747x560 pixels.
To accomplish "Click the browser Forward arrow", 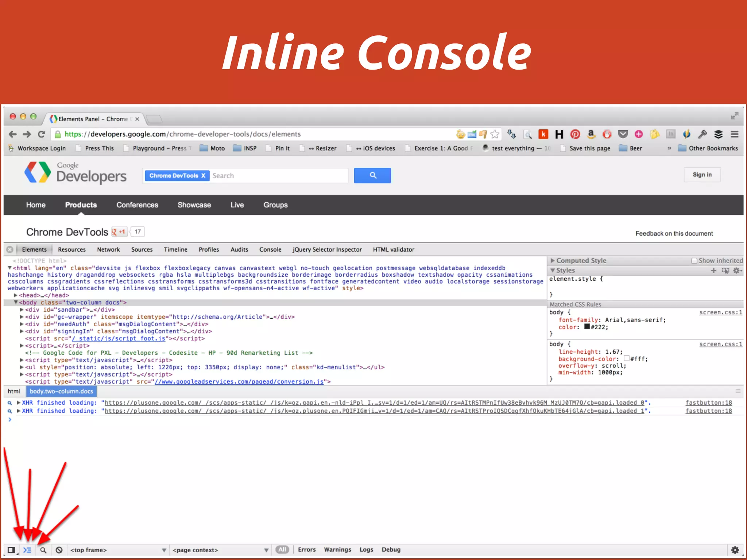I will click(27, 134).
